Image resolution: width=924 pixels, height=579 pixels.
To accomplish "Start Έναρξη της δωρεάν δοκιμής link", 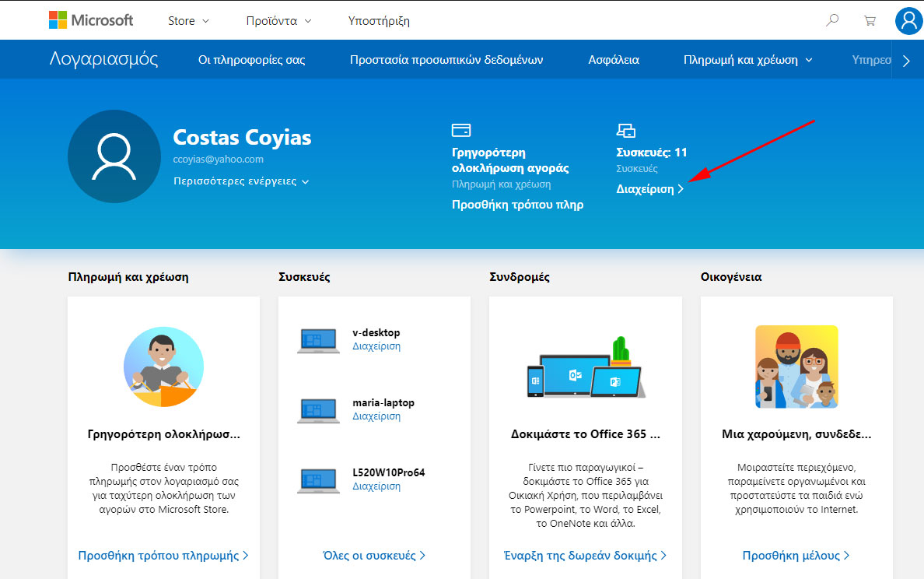I will click(x=585, y=556).
